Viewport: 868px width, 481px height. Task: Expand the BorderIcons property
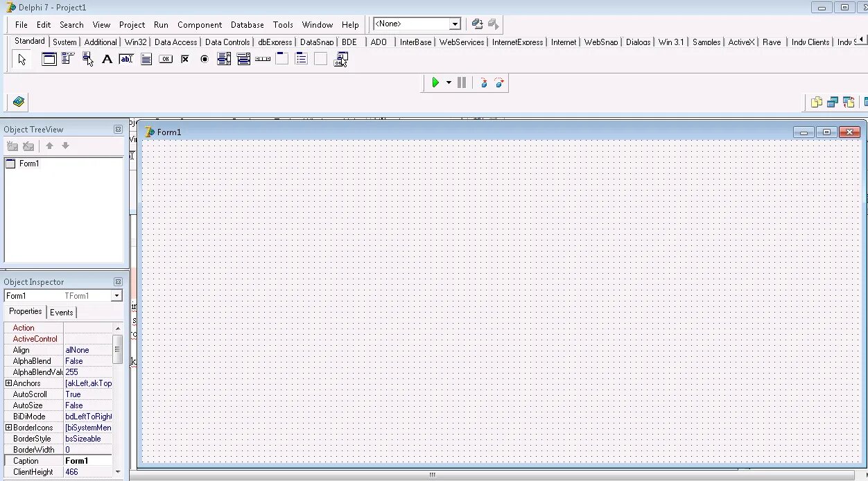click(8, 428)
